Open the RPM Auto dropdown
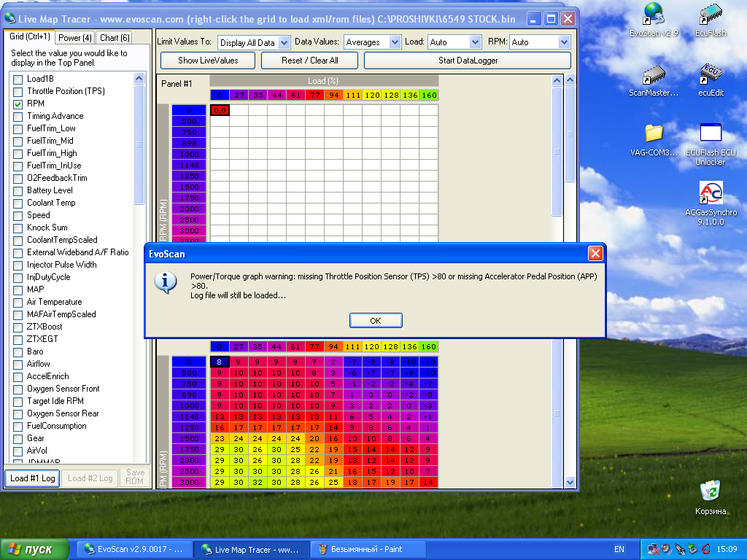The width and height of the screenshot is (747, 560). (x=563, y=42)
